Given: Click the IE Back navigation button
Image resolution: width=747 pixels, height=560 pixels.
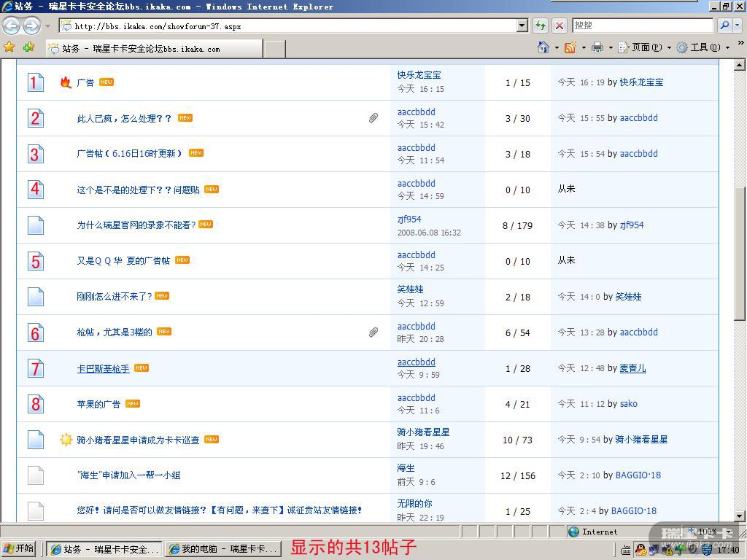Looking at the screenshot, I should [11, 26].
